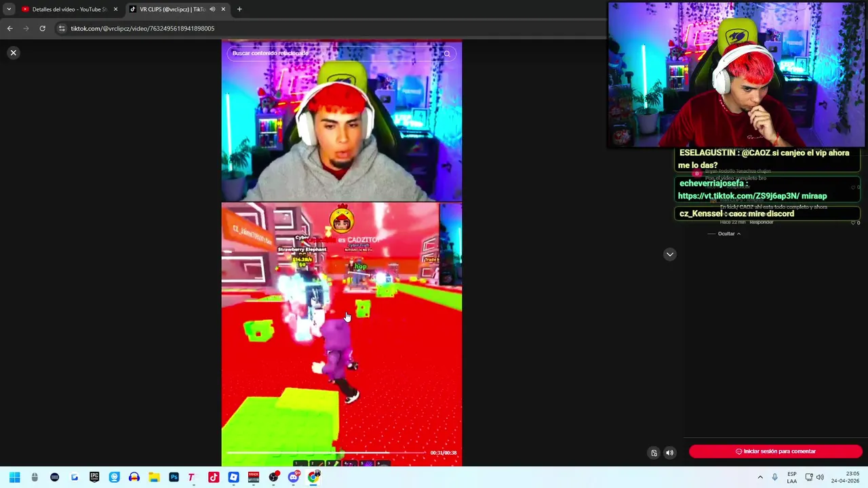Open Epic Games Launcher from taskbar

[94, 477]
